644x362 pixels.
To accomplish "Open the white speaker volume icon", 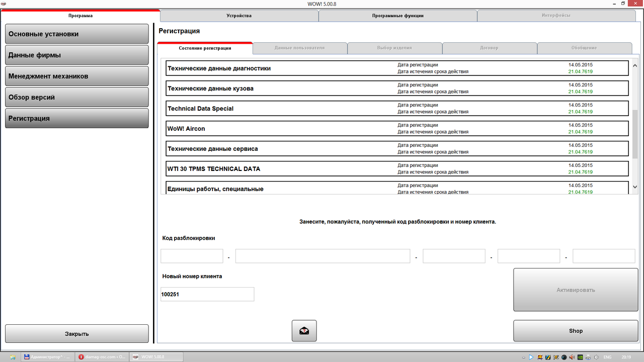I will click(x=596, y=357).
